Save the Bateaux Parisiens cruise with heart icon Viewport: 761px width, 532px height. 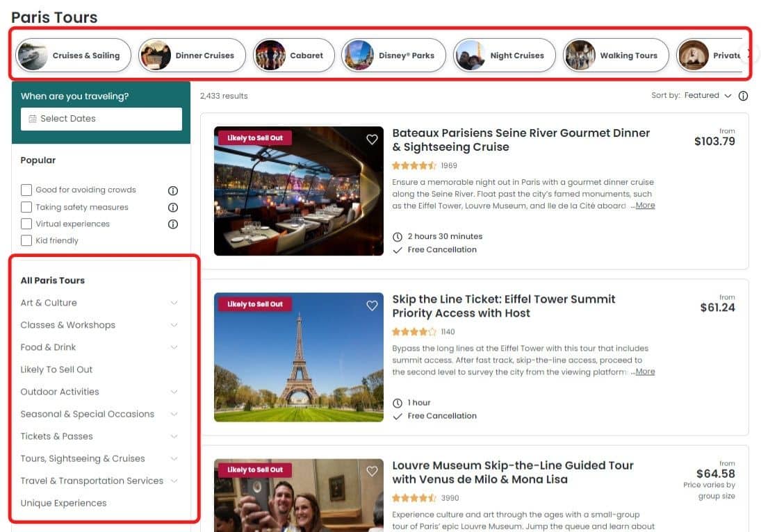click(372, 140)
